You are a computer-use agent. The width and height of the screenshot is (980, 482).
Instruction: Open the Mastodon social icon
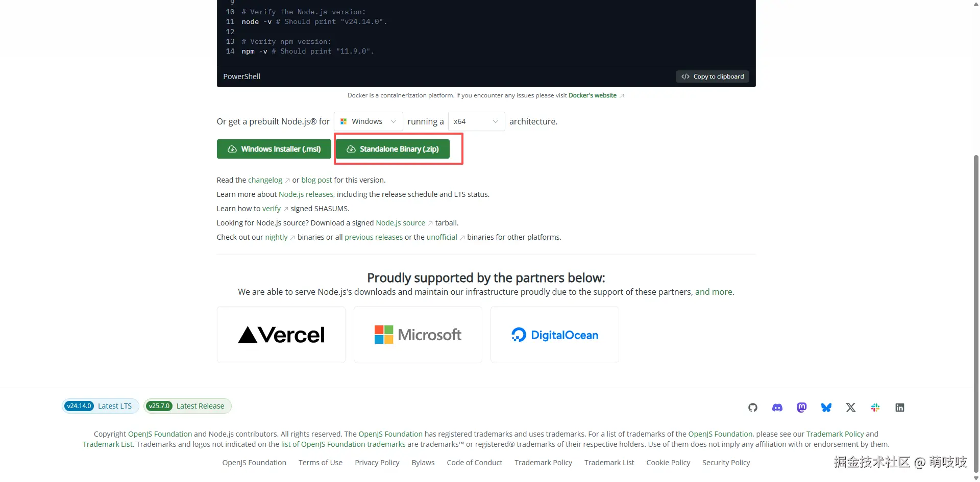pyautogui.click(x=801, y=408)
